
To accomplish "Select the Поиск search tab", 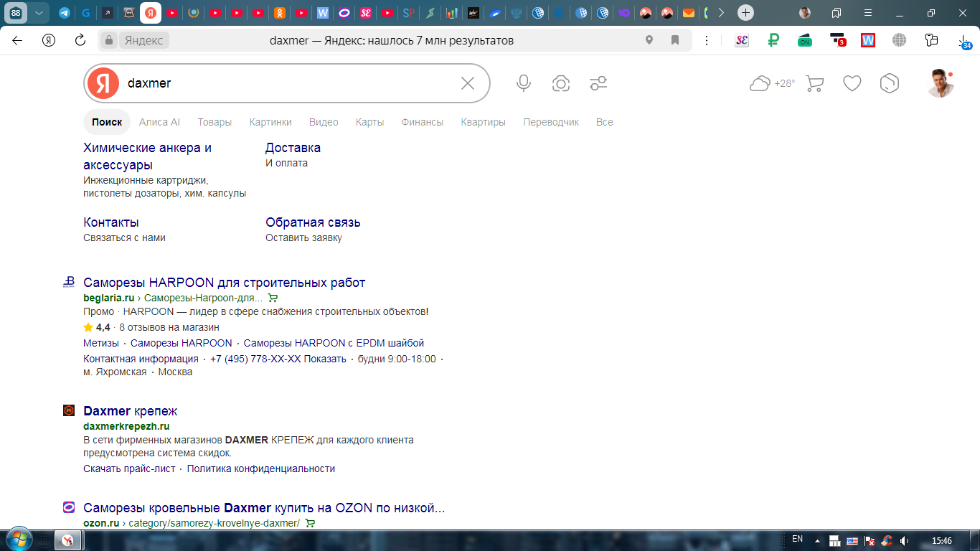I will tap(107, 122).
